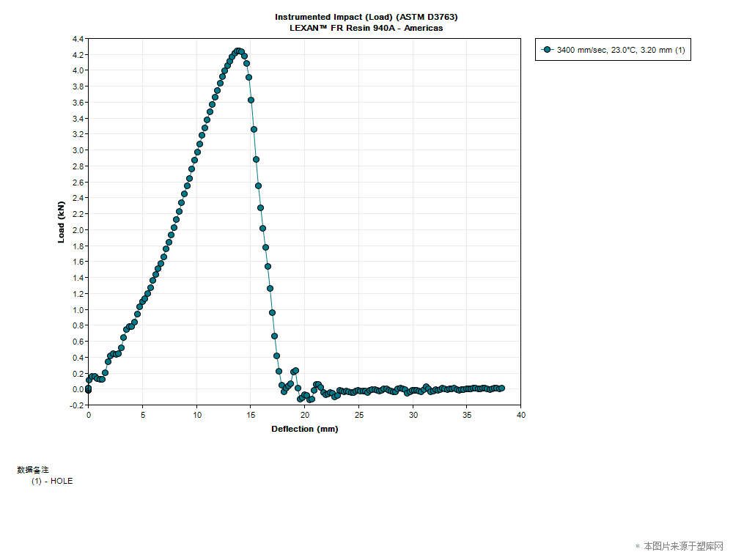Screen dimensions: 733x560
Task: Click the "1.0" load axis tick label
Action: click(78, 309)
